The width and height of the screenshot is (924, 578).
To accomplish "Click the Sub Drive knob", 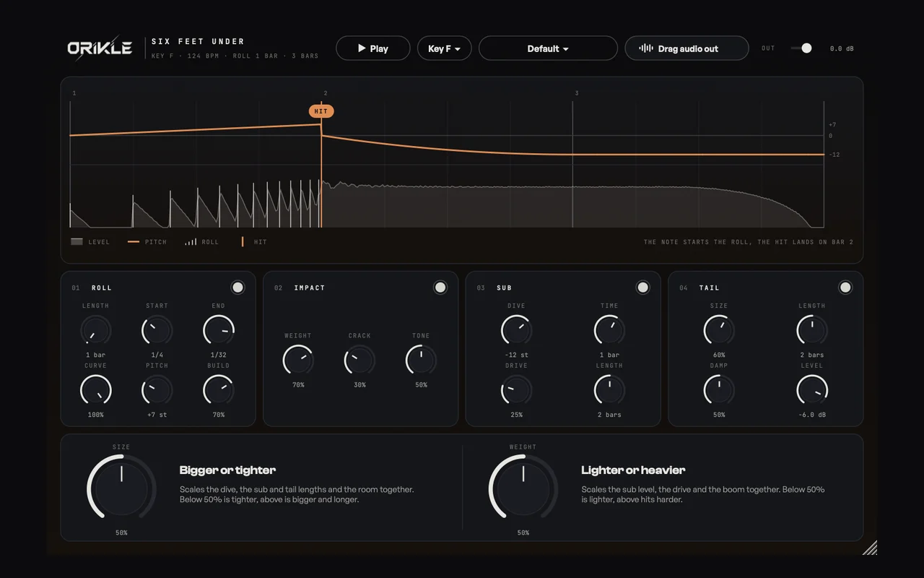I will (x=517, y=390).
